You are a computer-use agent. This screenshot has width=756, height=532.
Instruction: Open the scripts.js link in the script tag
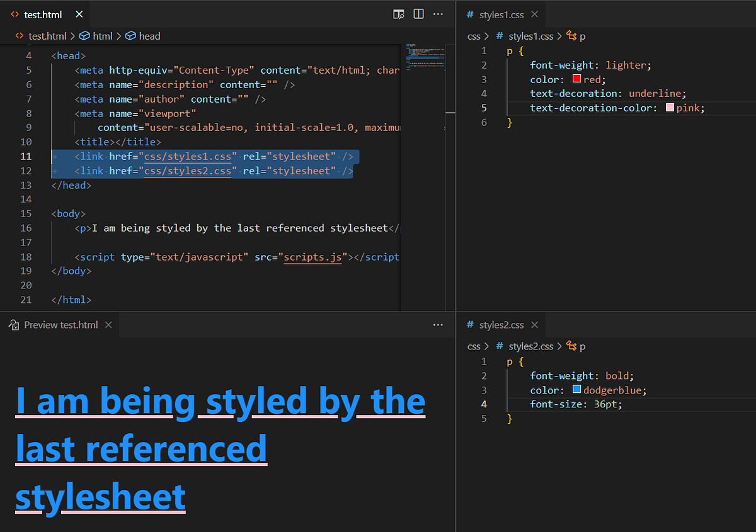pos(313,257)
